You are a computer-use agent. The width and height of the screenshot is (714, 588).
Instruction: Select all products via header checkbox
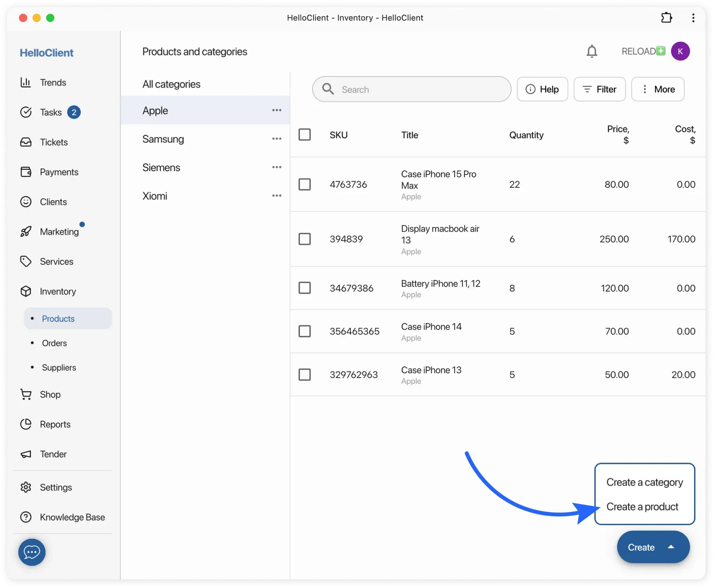[305, 134]
